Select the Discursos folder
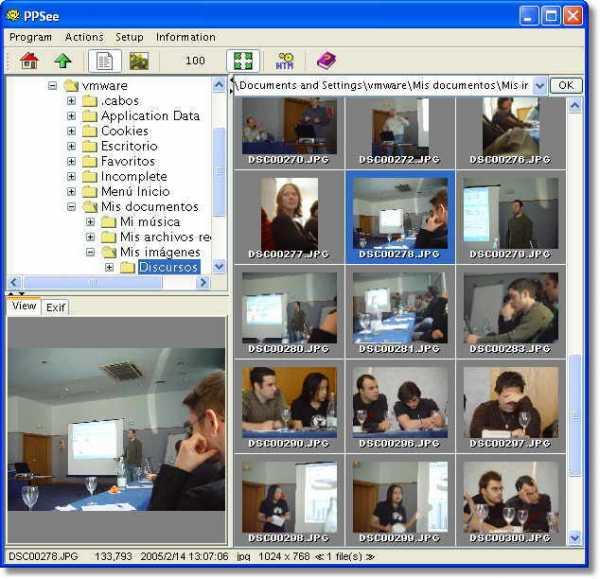 tap(168, 267)
